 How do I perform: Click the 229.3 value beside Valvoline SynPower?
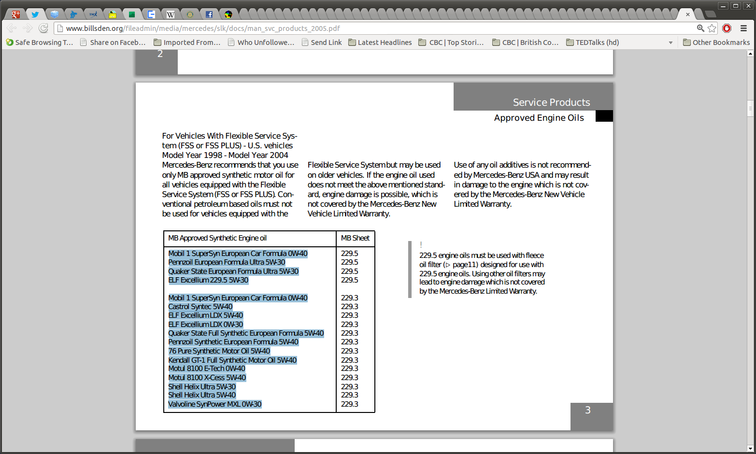(x=350, y=404)
